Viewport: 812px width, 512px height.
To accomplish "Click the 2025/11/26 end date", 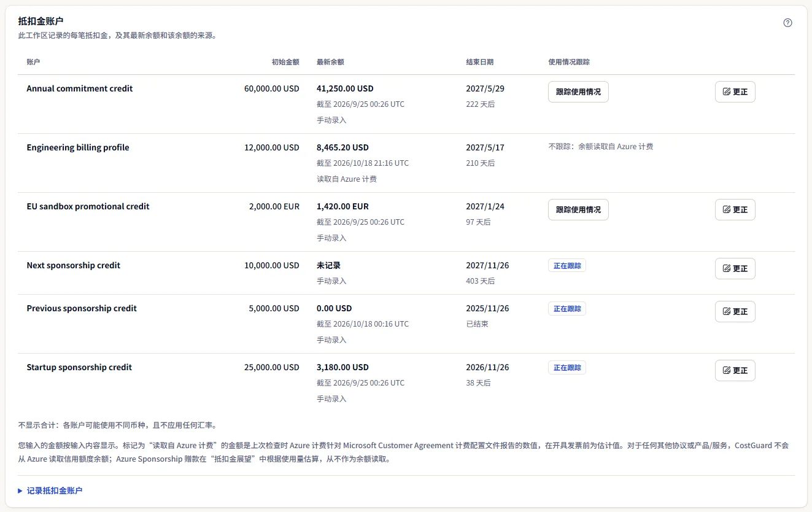I will point(487,308).
